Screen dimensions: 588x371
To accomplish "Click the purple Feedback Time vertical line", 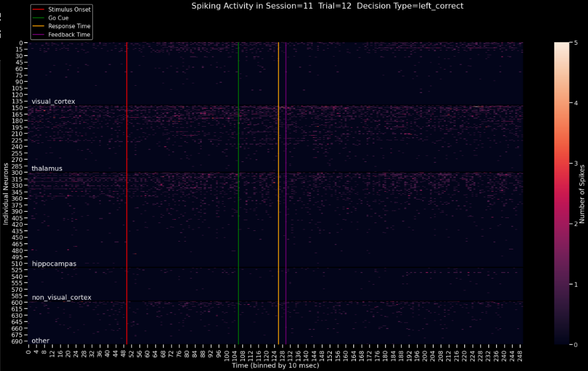I will click(x=286, y=193).
